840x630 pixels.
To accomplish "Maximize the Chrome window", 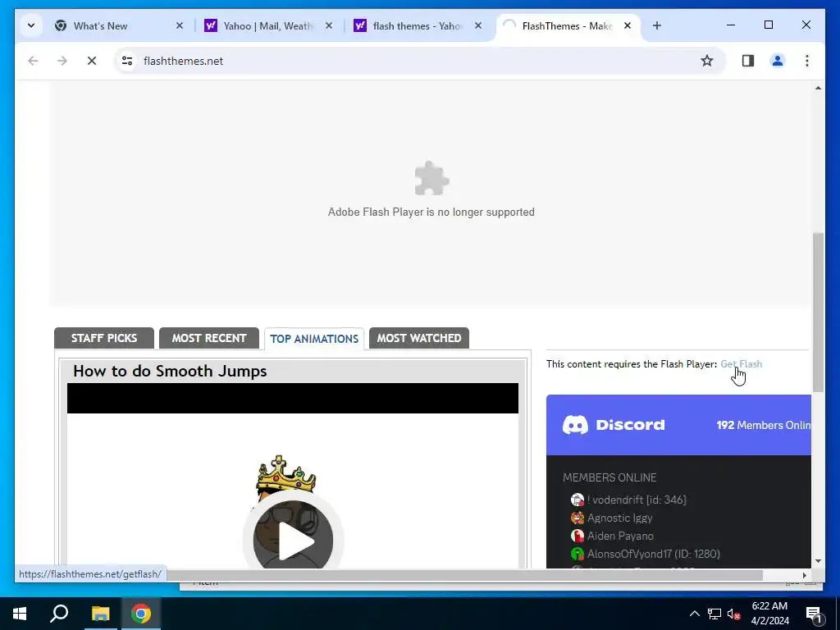I will [769, 25].
